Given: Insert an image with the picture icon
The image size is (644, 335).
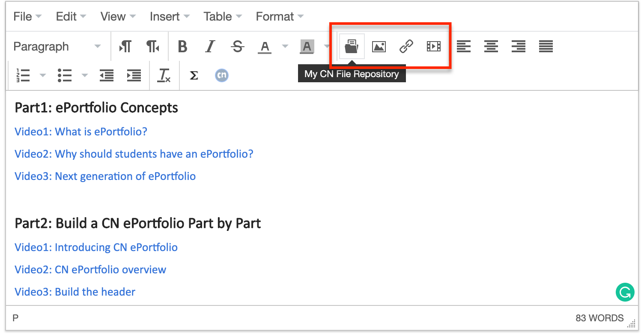Looking at the screenshot, I should pyautogui.click(x=379, y=46).
